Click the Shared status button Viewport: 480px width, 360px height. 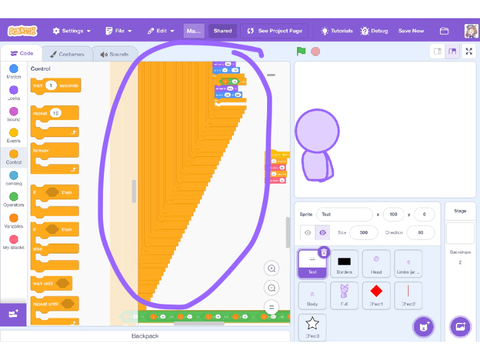coord(223,31)
